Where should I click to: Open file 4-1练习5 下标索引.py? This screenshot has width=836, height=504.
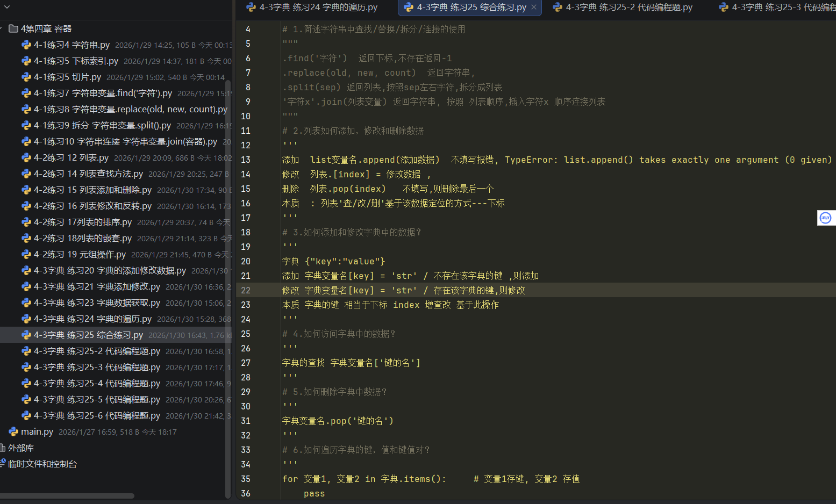pos(76,61)
